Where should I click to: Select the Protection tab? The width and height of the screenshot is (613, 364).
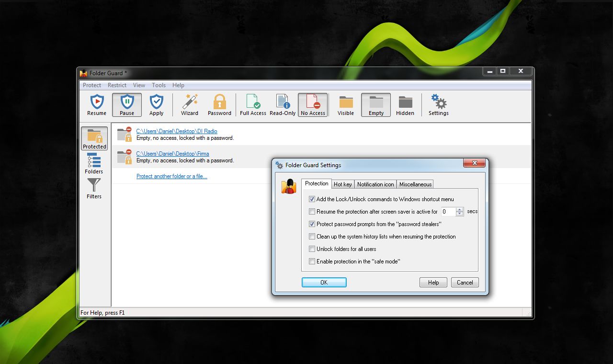pos(317,183)
